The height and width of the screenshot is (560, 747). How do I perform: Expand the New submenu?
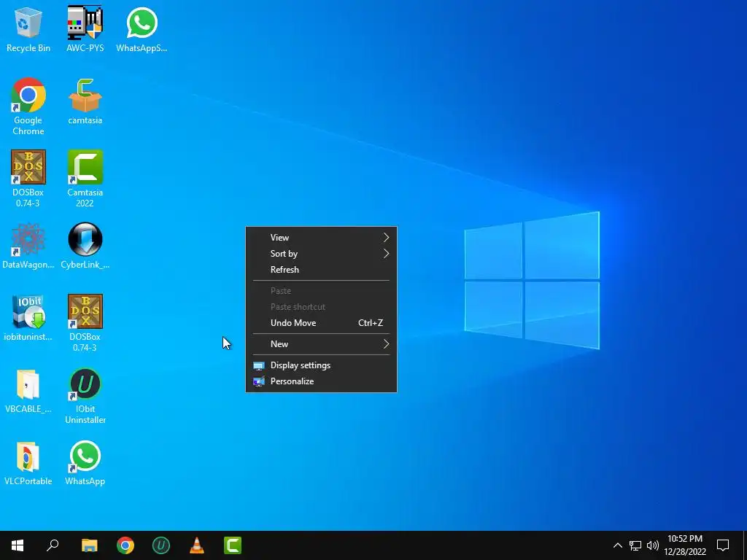coord(321,344)
